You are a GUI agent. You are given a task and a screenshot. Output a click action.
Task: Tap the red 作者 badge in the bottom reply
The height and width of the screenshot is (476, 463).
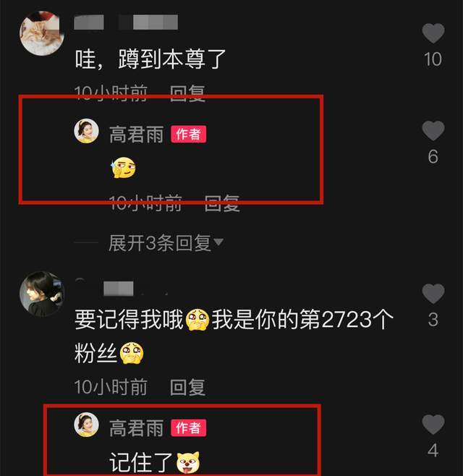(189, 428)
